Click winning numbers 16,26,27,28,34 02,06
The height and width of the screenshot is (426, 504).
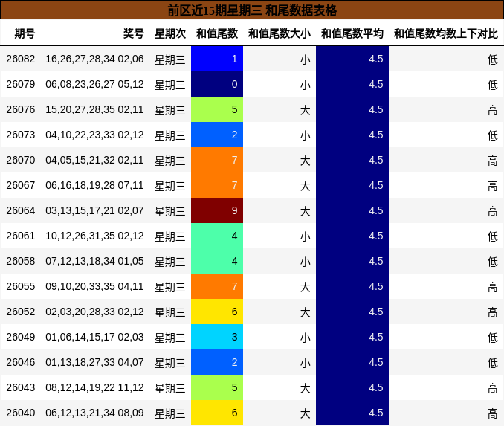pyautogui.click(x=94, y=59)
